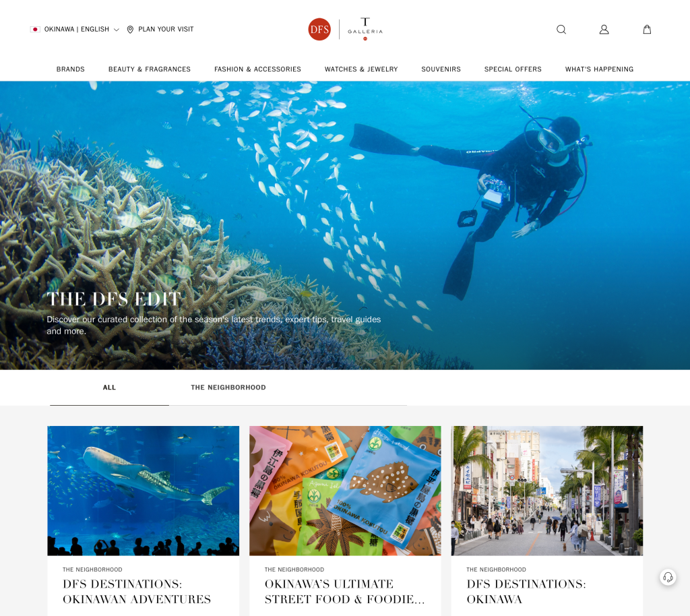This screenshot has width=690, height=616.
Task: Open What's Happening section
Action: pos(599,69)
